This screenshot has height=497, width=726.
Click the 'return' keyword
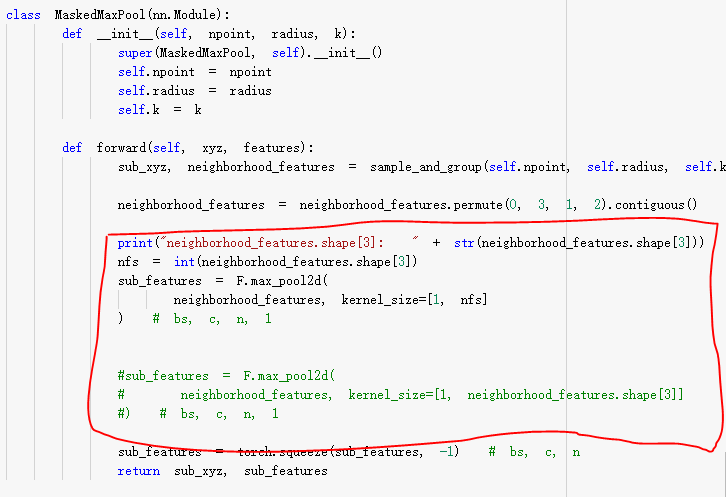pos(139,471)
